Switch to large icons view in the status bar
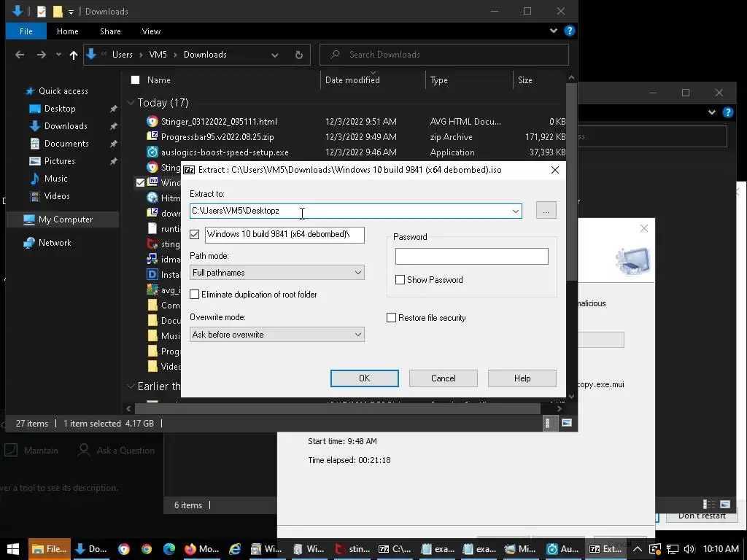 coord(566,423)
